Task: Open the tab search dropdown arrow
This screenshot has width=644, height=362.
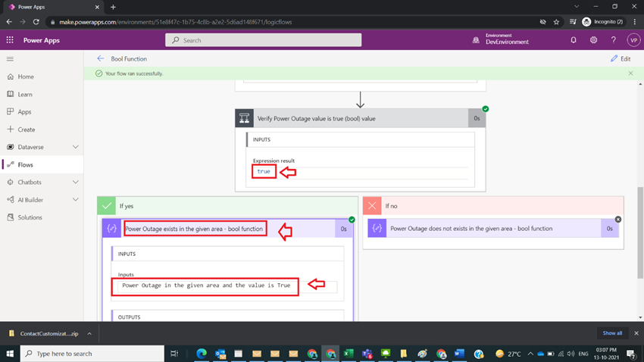Action: [577, 7]
